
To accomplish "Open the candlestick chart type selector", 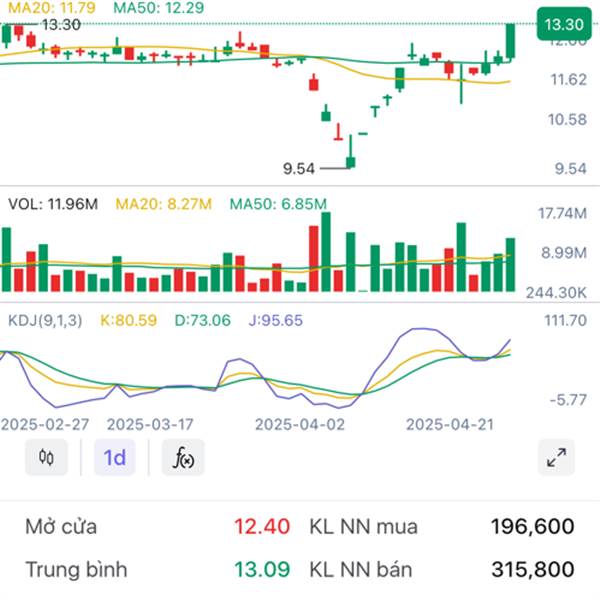I will point(46,457).
